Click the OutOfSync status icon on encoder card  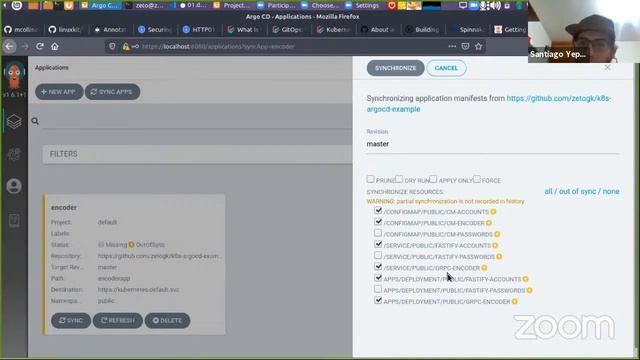click(x=131, y=244)
